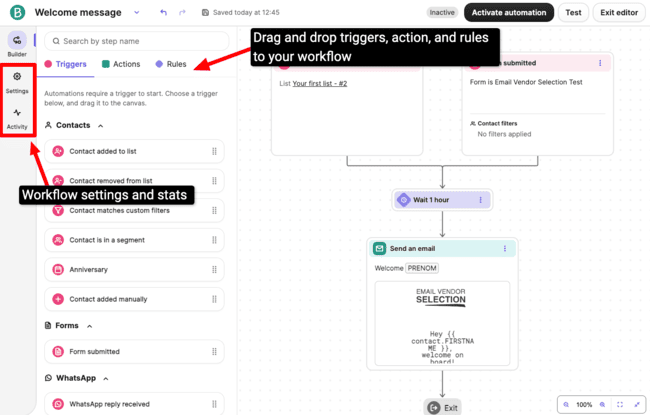Click Contact matches custom filters funnel icon
Image resolution: width=650 pixels, height=415 pixels.
tap(58, 211)
